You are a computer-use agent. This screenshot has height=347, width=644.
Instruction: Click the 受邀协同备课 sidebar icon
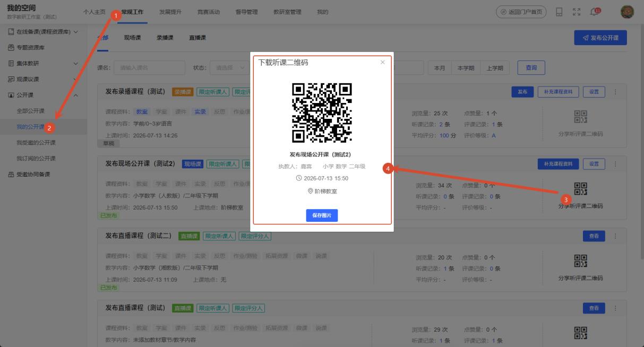[x=11, y=175]
